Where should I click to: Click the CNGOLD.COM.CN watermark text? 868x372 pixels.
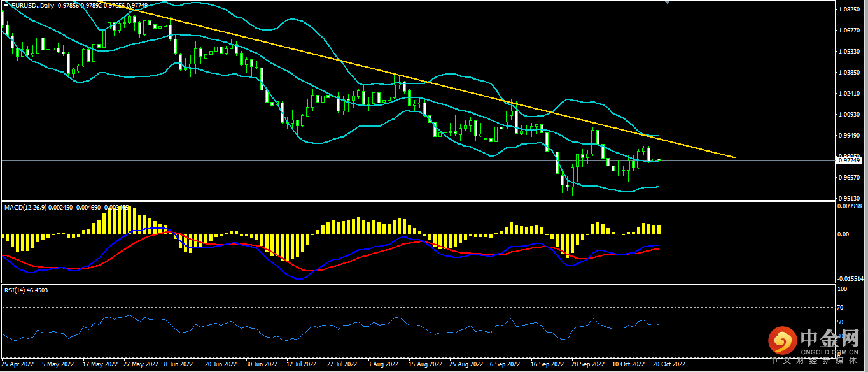tap(830, 350)
